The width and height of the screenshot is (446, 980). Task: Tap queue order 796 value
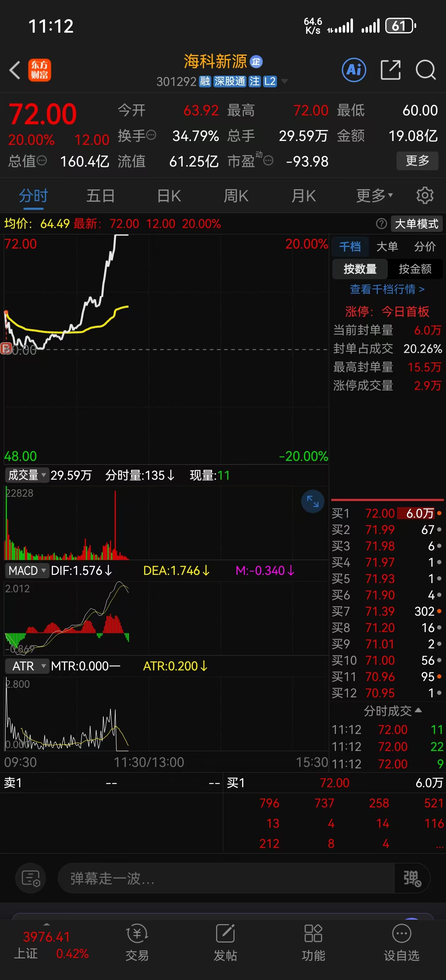pos(270,803)
